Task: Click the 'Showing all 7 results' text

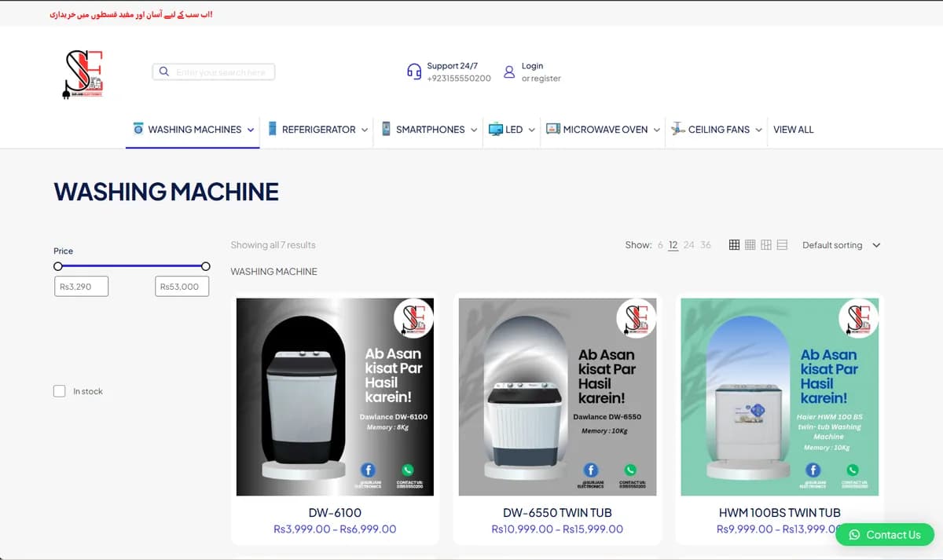Action: coord(273,245)
